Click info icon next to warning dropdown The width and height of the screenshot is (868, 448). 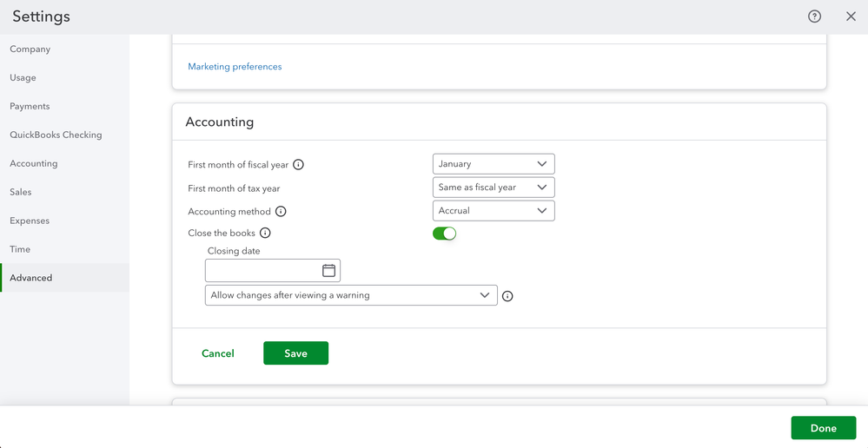[x=507, y=296]
